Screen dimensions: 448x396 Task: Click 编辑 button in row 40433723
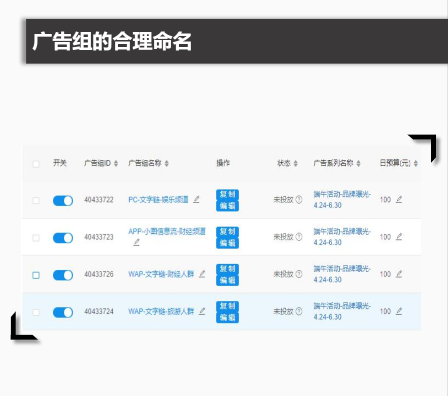(227, 243)
